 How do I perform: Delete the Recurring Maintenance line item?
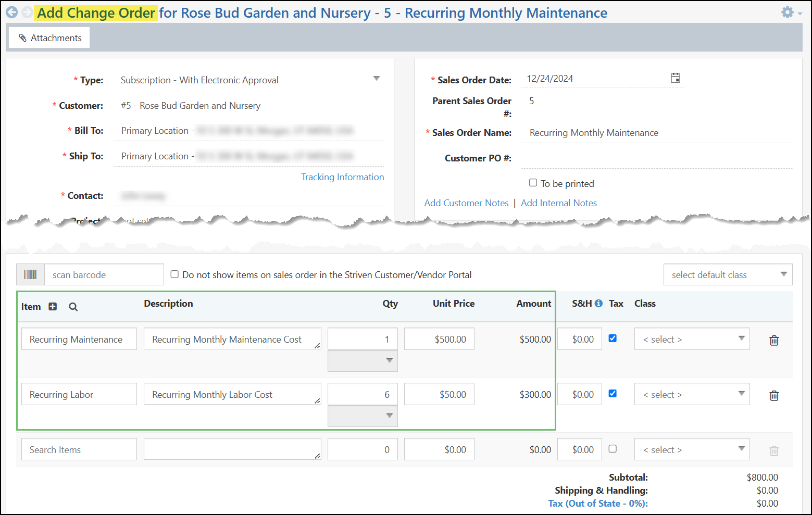[x=774, y=340]
